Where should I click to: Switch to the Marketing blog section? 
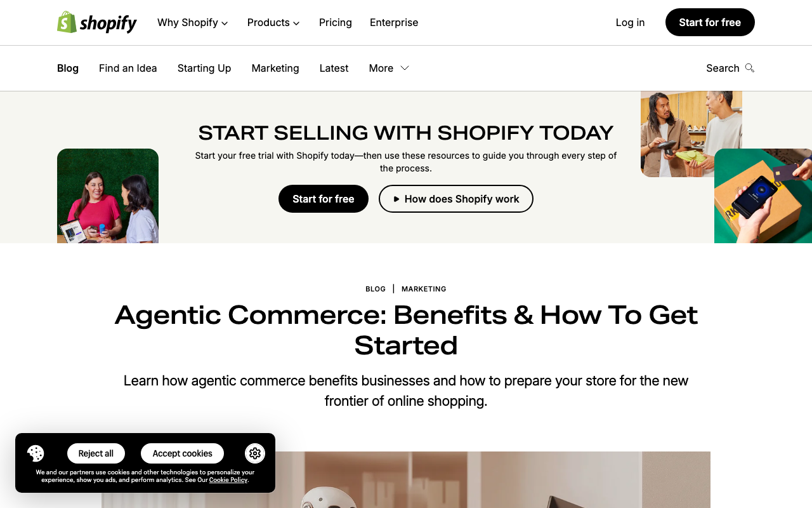point(275,68)
